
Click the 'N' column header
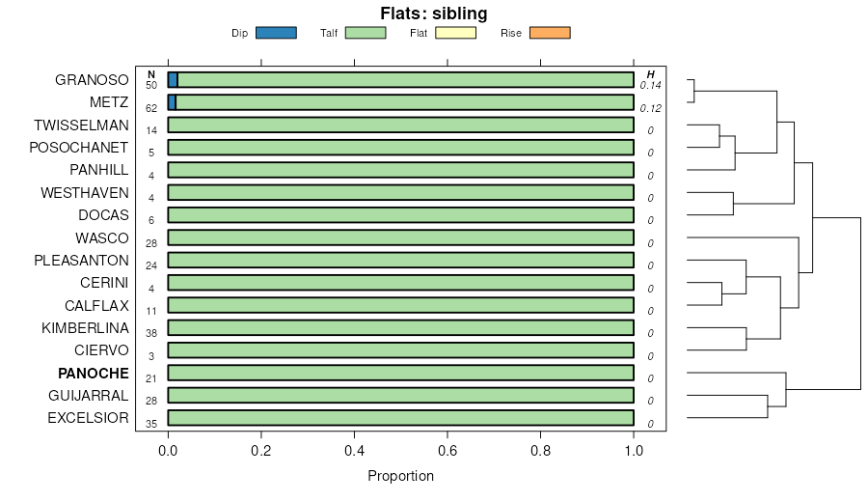click(x=150, y=74)
